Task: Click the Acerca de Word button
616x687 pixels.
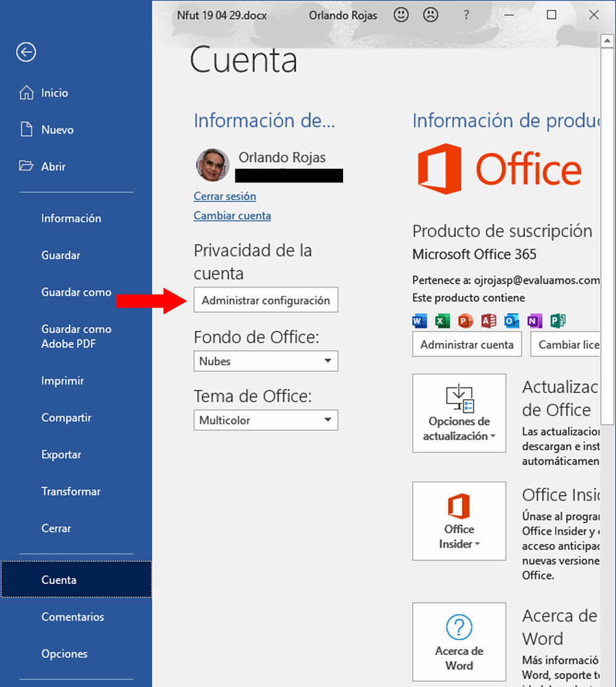Action: (x=459, y=642)
